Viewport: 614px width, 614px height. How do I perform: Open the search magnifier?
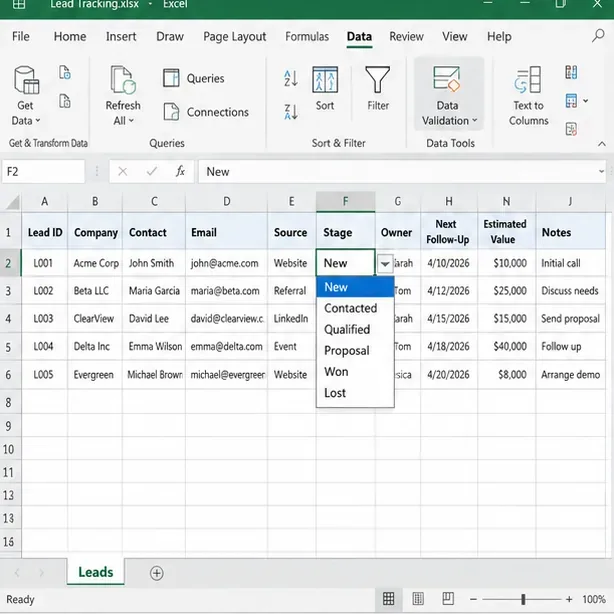pos(598,36)
